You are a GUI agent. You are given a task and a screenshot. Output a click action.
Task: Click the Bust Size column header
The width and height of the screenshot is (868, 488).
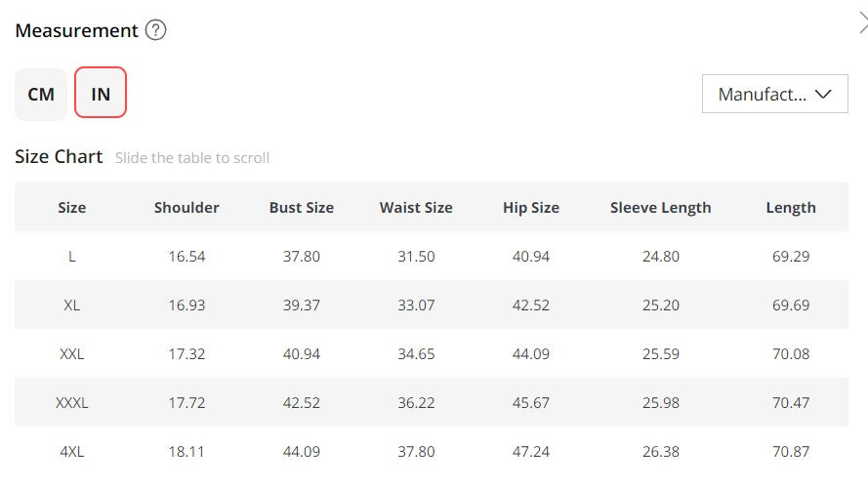[x=302, y=207]
